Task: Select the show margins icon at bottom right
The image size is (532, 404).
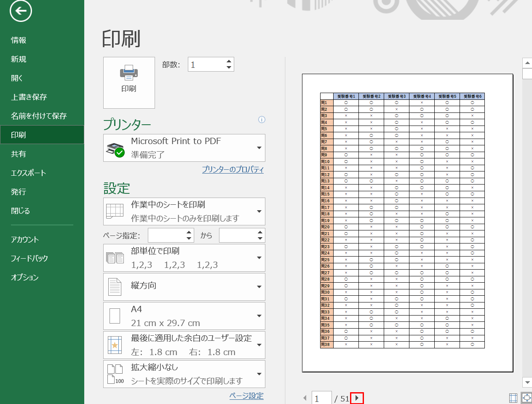Action: [x=513, y=397]
